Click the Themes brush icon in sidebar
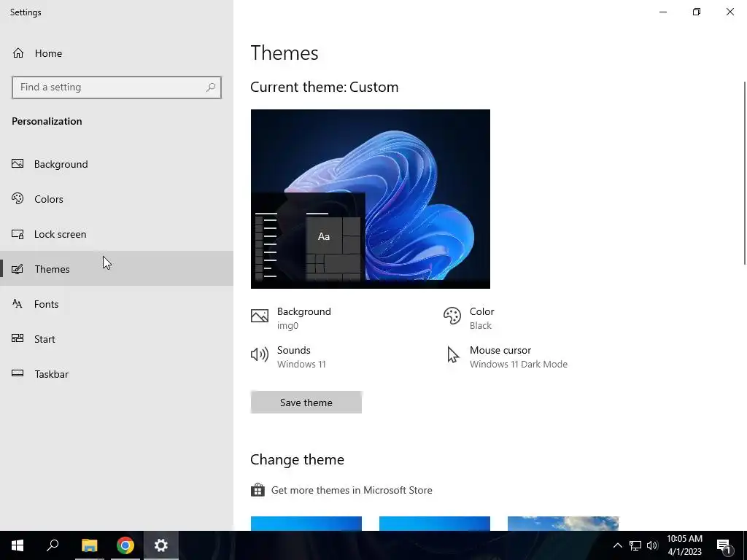Image resolution: width=747 pixels, height=560 pixels. point(18,269)
